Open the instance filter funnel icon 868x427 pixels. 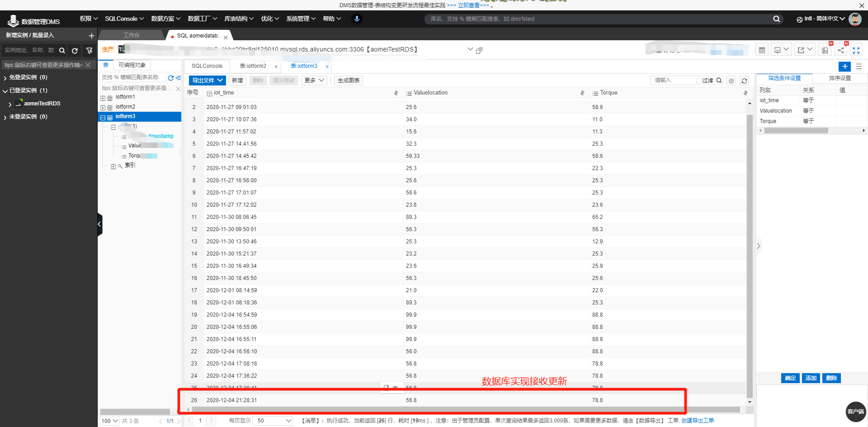click(89, 51)
